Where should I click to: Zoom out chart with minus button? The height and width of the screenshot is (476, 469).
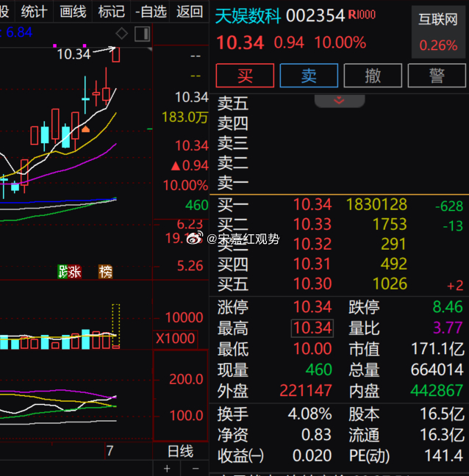(x=196, y=469)
